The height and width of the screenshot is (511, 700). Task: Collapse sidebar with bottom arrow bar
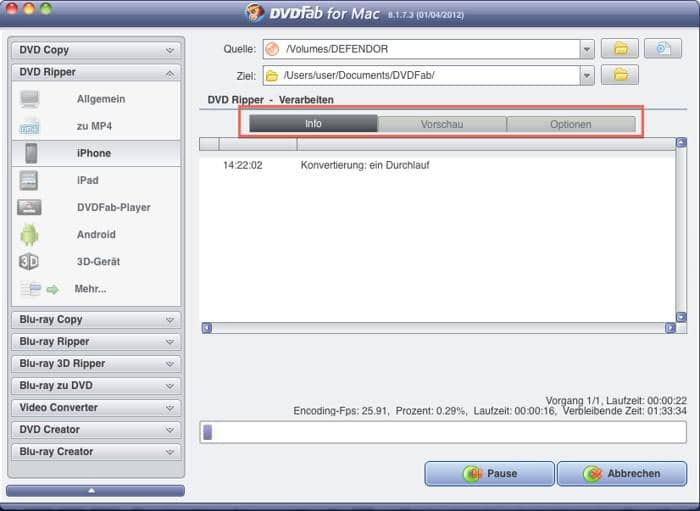(96, 490)
